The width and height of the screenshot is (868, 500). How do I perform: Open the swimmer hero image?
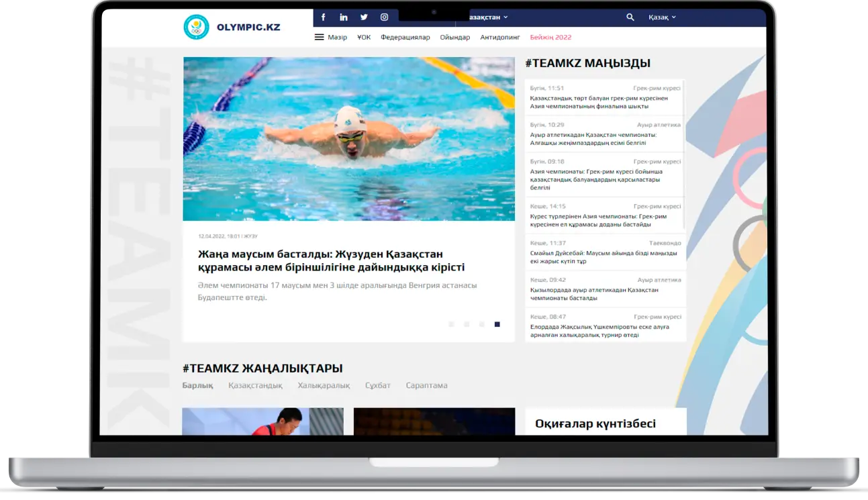coord(349,139)
